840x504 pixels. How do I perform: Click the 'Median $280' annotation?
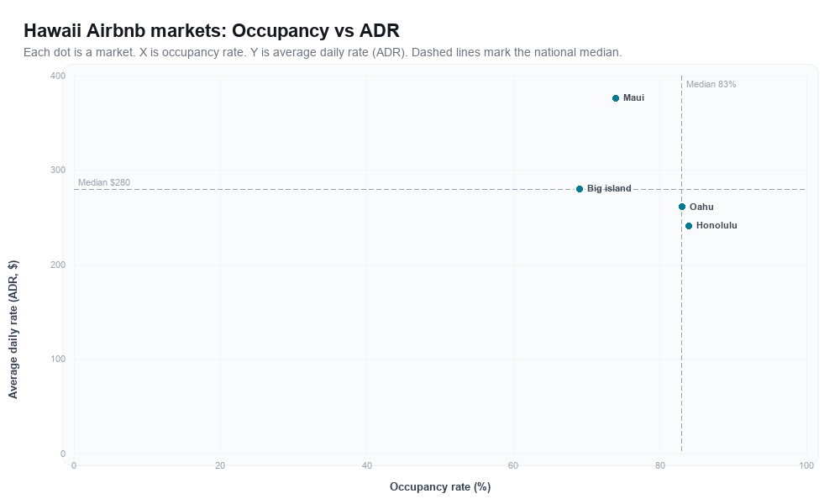pos(104,182)
